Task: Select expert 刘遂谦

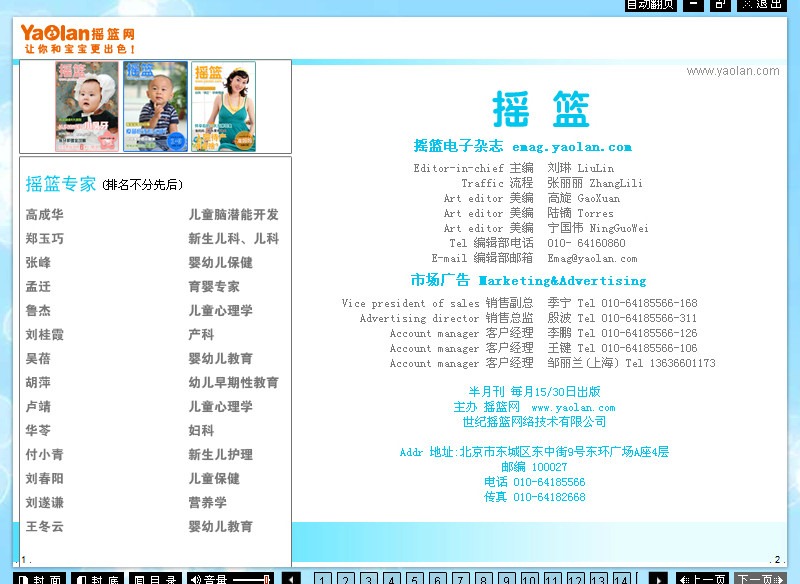Action: pos(45,502)
